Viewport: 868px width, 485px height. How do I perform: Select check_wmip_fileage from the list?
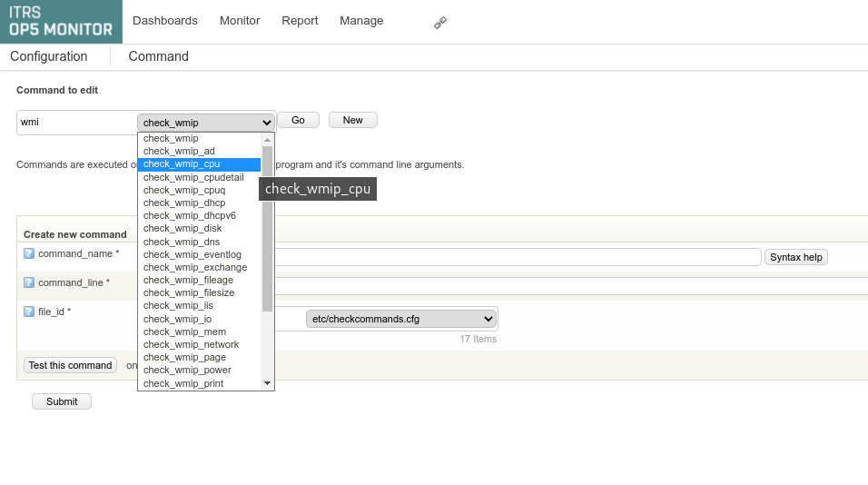pyautogui.click(x=199, y=280)
